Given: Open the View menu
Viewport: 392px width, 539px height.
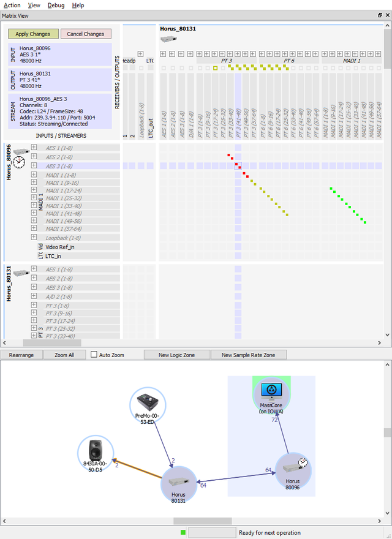Looking at the screenshot, I should [x=34, y=5].
